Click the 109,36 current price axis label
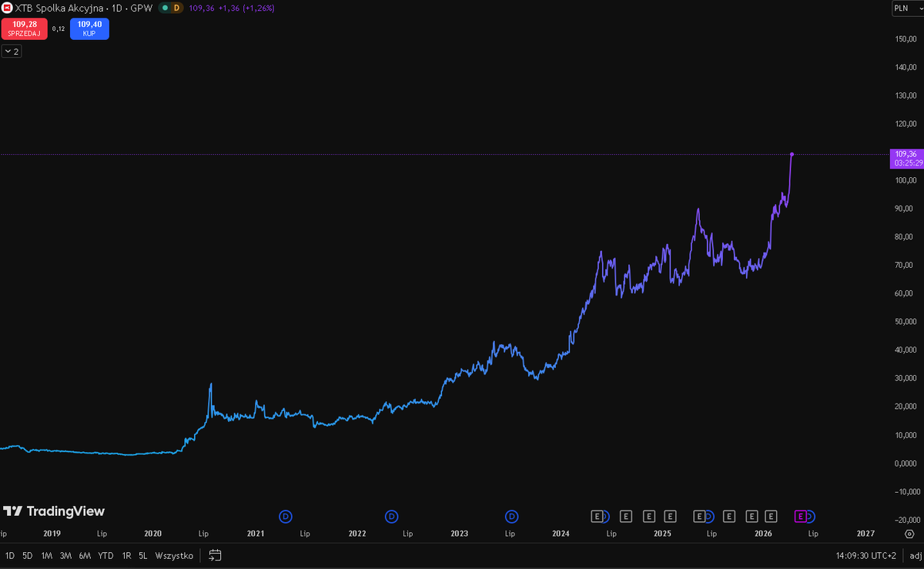The height and width of the screenshot is (569, 924). 906,158
